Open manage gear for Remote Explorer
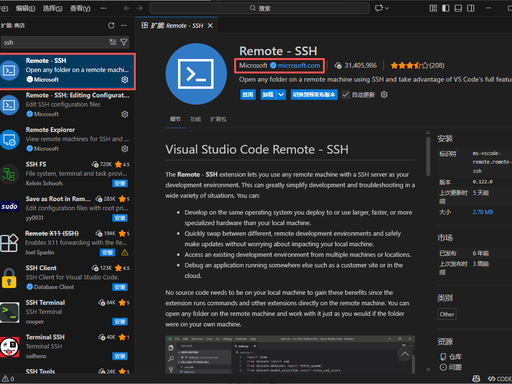This screenshot has width=512, height=384. coord(125,149)
